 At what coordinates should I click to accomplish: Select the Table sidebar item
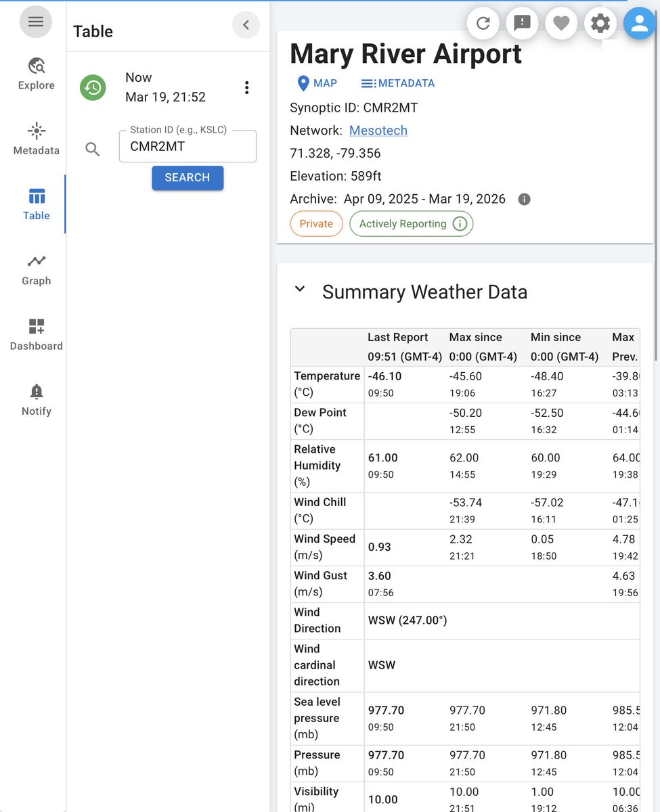(37, 205)
